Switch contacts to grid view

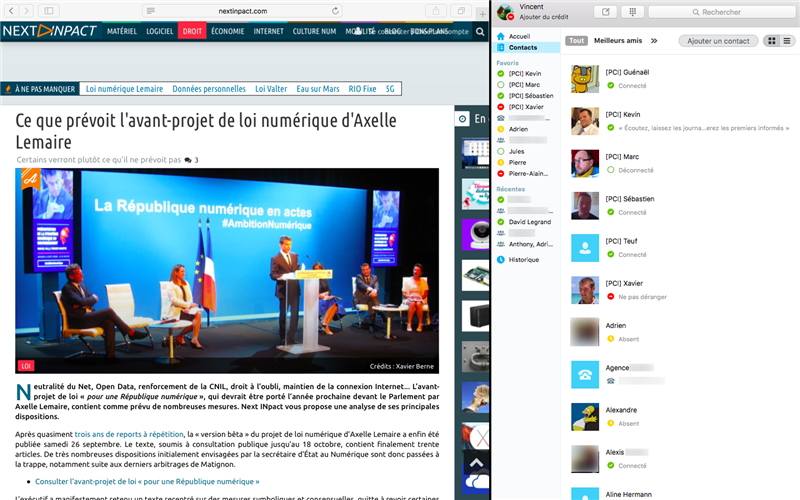771,41
